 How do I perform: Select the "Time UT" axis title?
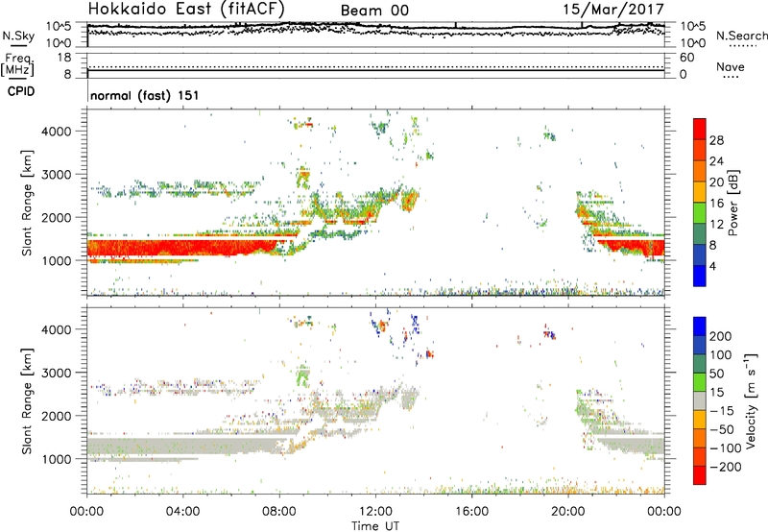(375, 526)
